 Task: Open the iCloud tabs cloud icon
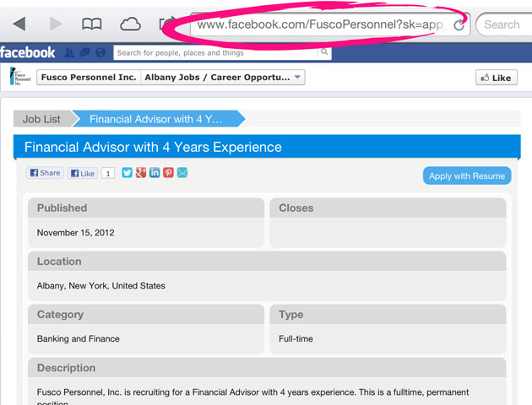130,24
